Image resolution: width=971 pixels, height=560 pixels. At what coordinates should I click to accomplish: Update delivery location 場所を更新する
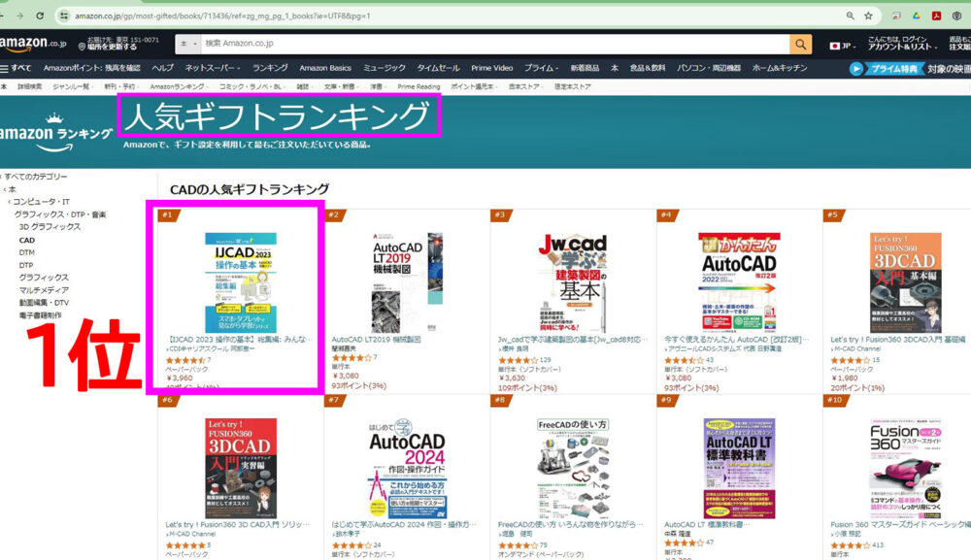(112, 47)
